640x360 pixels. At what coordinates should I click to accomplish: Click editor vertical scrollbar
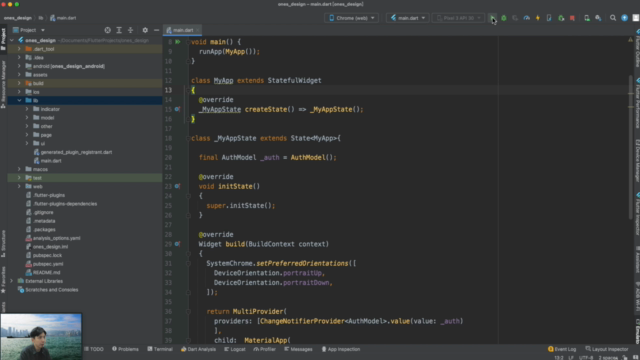[631, 147]
